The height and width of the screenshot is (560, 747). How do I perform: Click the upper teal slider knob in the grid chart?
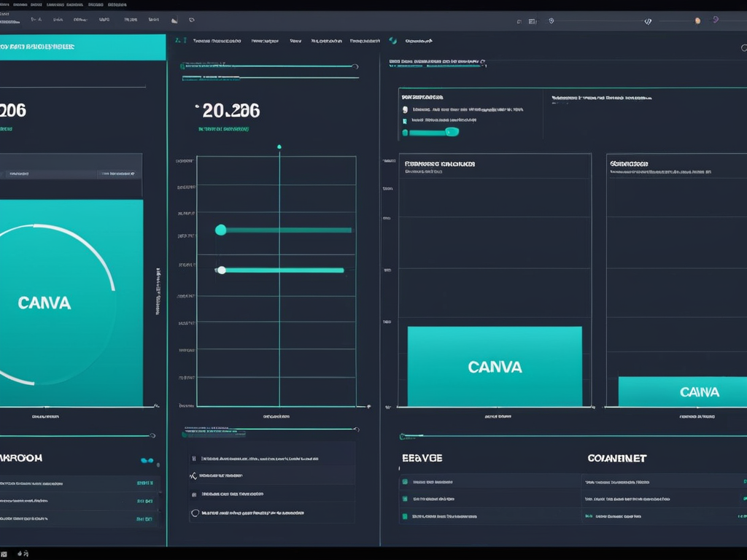221,230
